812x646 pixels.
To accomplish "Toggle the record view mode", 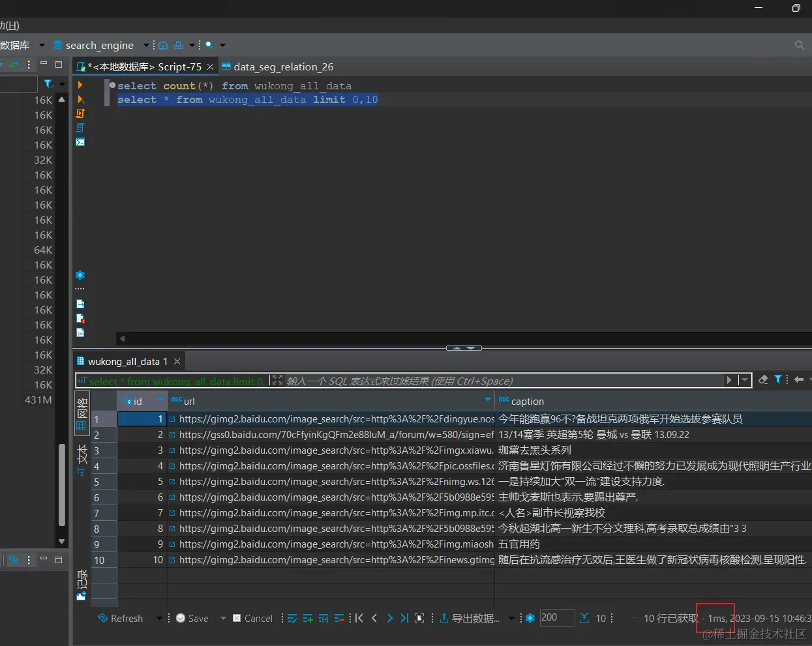I will [82, 585].
